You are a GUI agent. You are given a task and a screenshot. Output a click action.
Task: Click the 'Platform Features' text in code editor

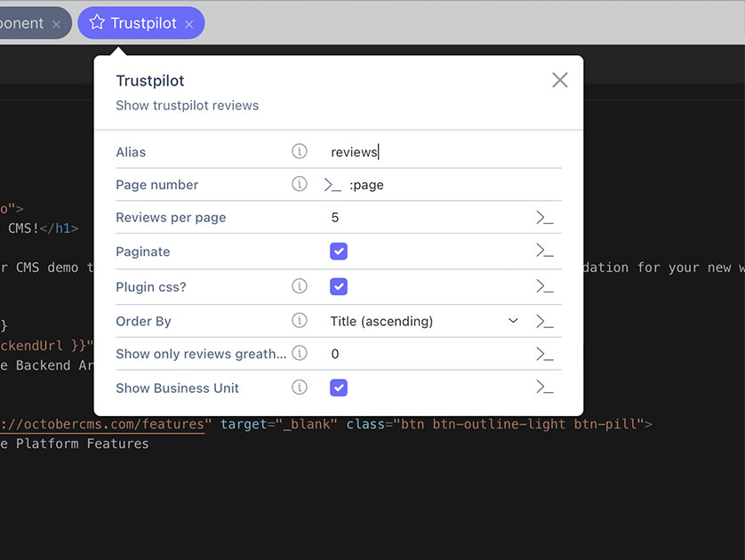pos(82,444)
